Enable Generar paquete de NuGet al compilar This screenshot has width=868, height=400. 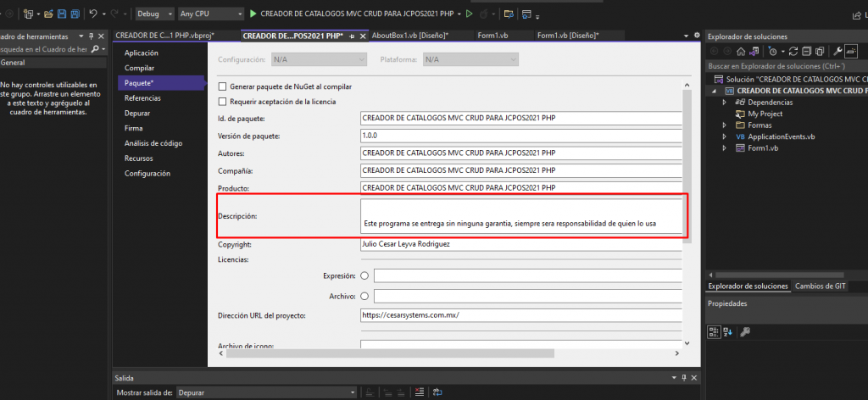(x=223, y=87)
